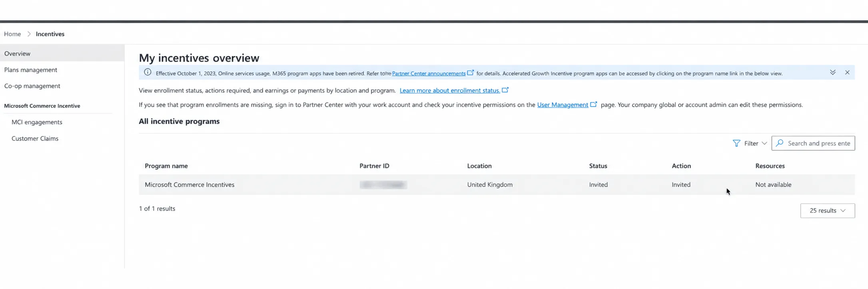Viewport: 868px width, 289px height.
Task: Click the Invited value in the Status column
Action: 599,185
